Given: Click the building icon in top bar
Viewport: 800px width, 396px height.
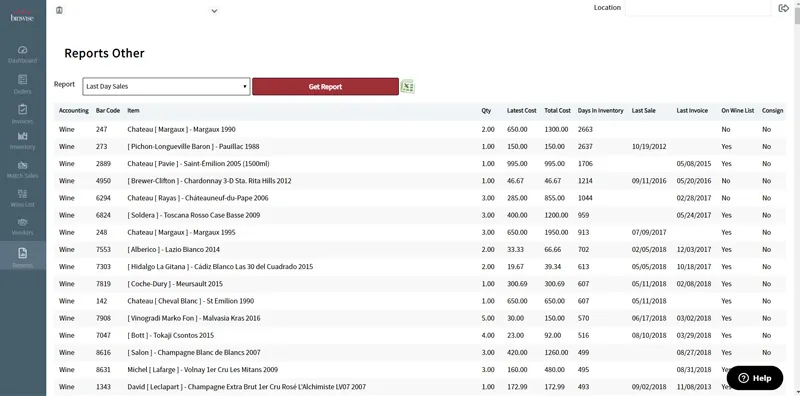Looking at the screenshot, I should point(59,10).
